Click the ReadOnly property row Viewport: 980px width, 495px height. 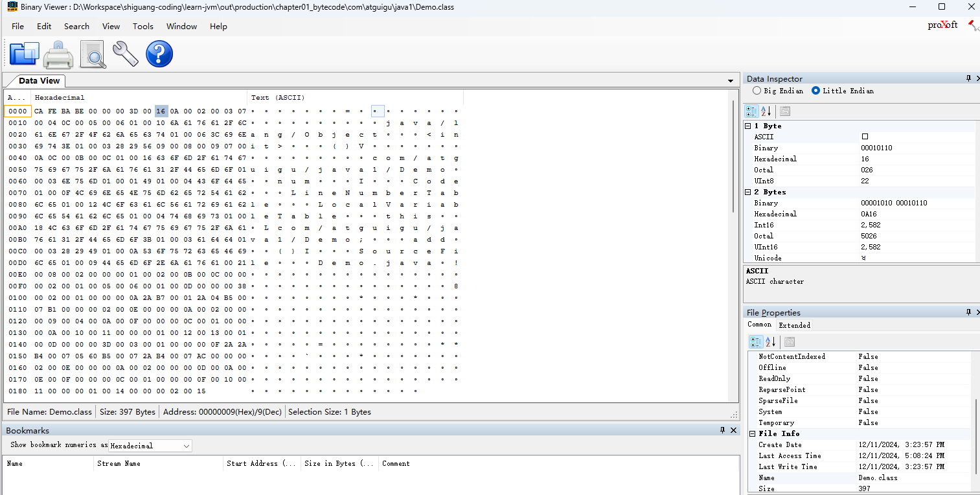860,379
